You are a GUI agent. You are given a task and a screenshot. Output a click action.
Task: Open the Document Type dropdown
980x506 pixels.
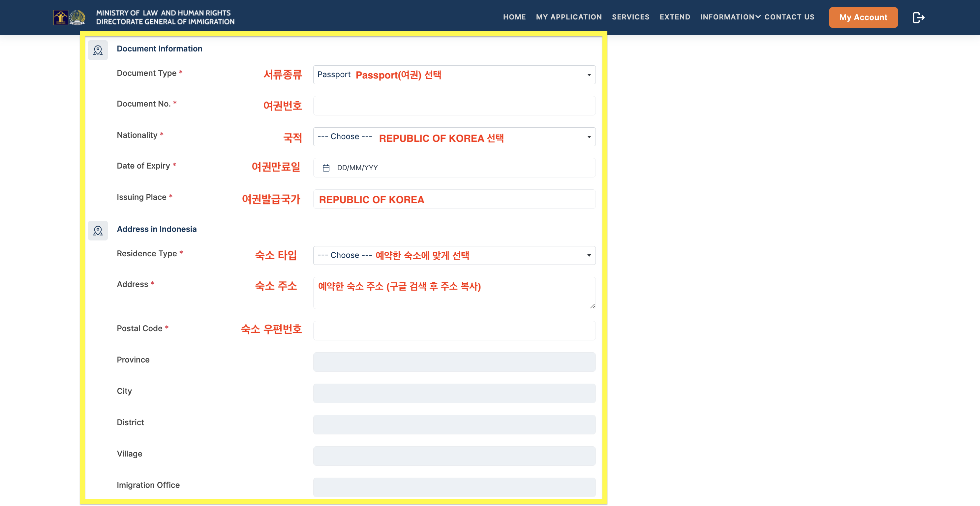[x=454, y=75]
